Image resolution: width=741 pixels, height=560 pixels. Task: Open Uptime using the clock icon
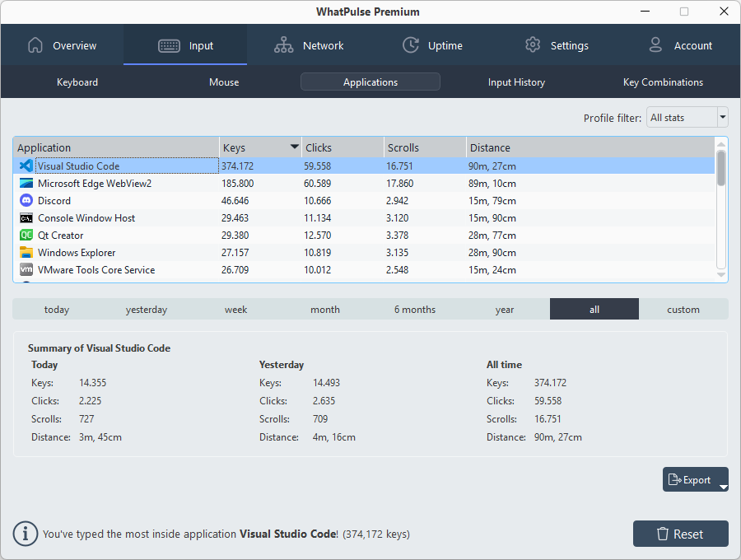point(410,45)
